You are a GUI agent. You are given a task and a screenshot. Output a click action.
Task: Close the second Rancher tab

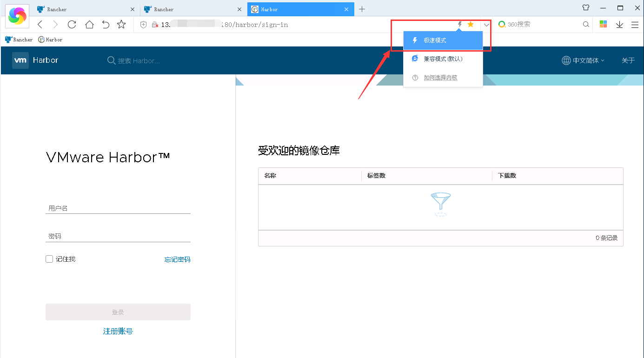(x=239, y=9)
